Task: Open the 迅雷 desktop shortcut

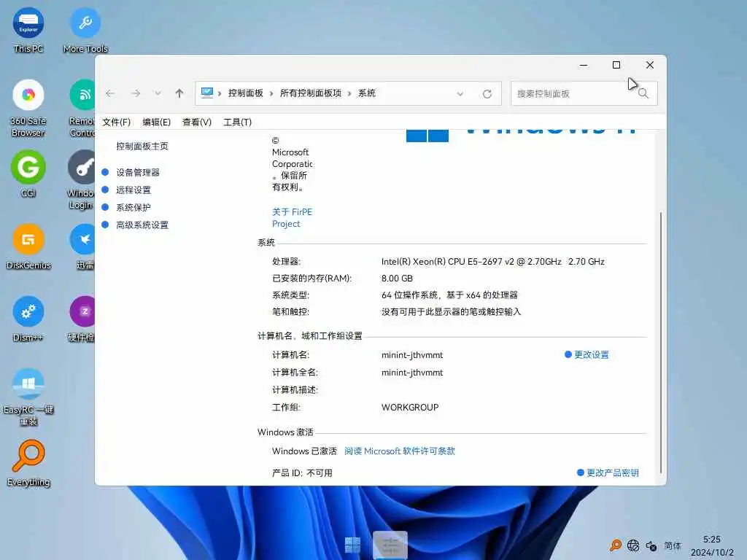Action: click(x=83, y=246)
